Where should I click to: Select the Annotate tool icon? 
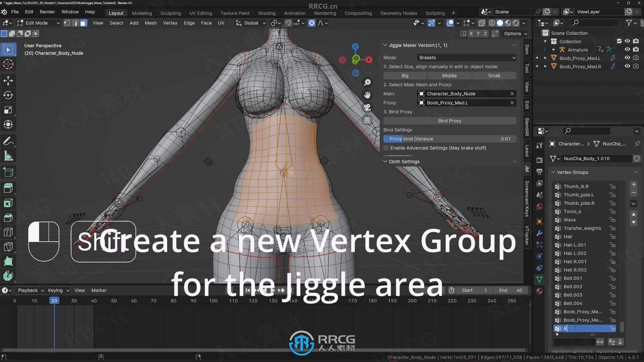(8, 141)
